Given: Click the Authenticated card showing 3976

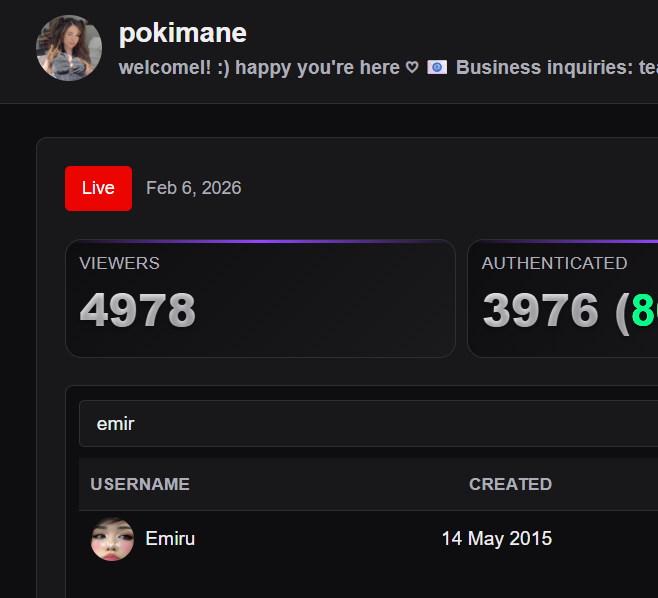Looking at the screenshot, I should click(x=563, y=298).
